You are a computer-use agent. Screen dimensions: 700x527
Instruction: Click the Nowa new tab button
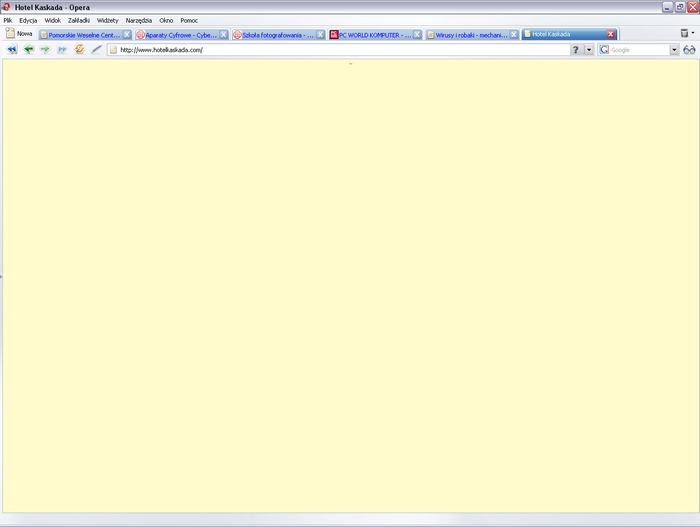19,34
